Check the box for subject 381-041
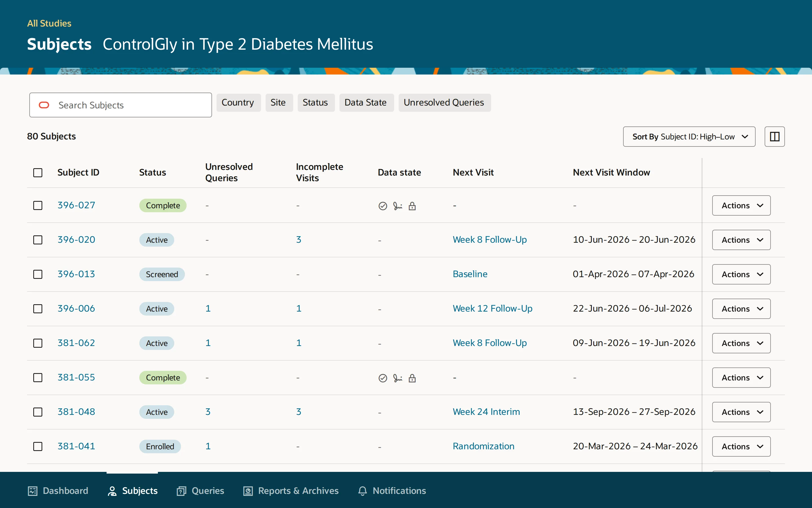The width and height of the screenshot is (812, 508). click(x=38, y=446)
